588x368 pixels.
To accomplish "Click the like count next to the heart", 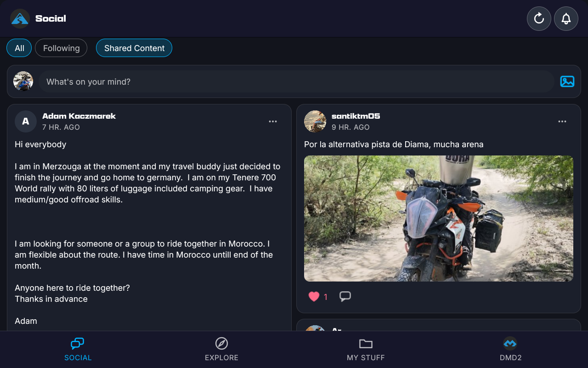I will [326, 297].
